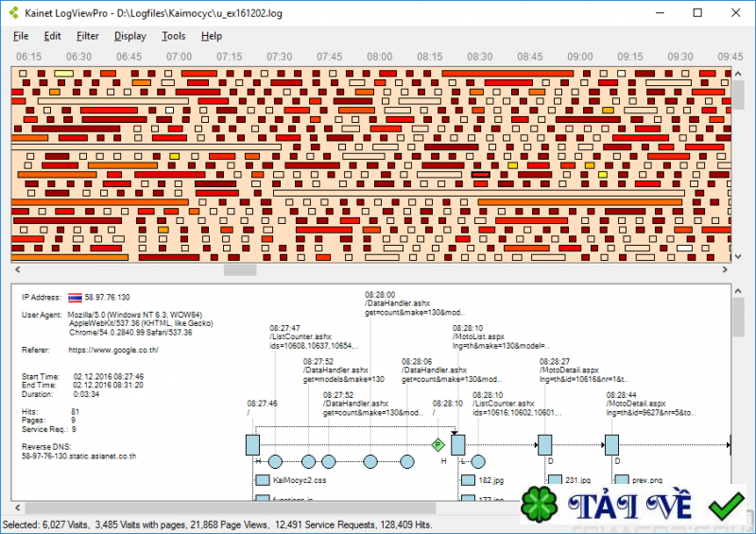Click '12,491 Service Requests' in the status bar

pyautogui.click(x=324, y=525)
